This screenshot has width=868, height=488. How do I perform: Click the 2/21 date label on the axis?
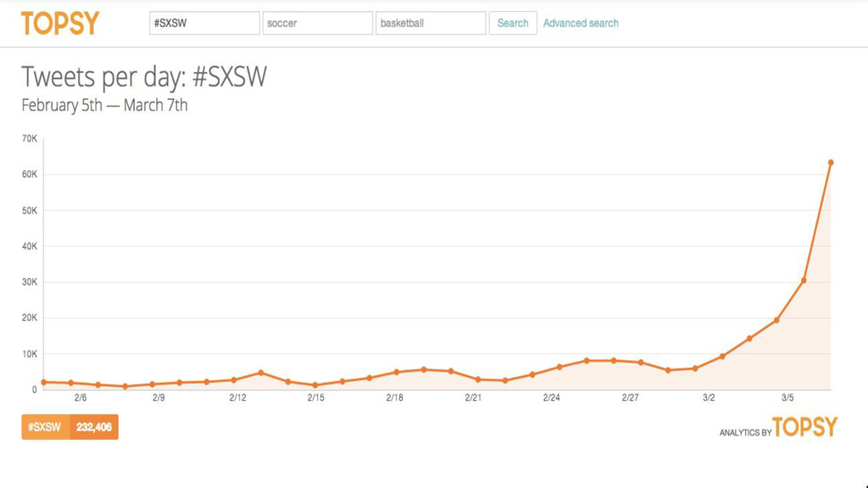(473, 398)
